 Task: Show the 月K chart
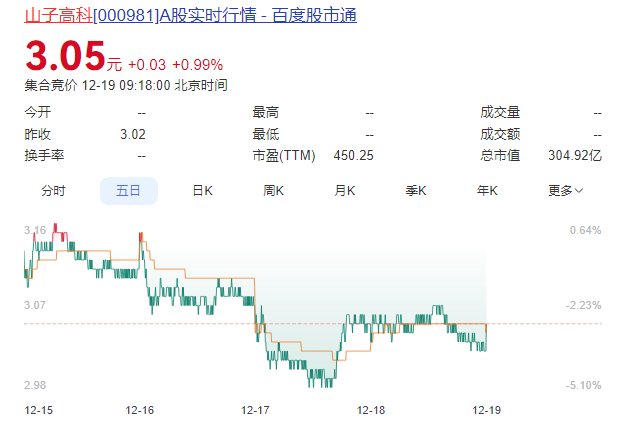click(x=345, y=191)
